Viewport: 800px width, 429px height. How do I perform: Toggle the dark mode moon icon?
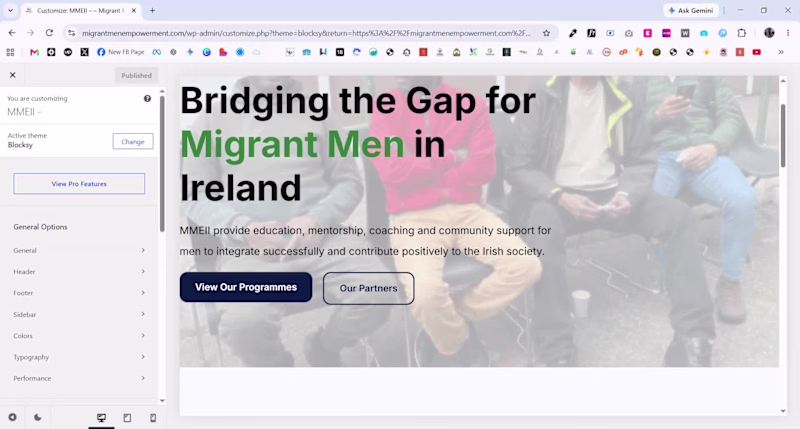[x=38, y=417]
